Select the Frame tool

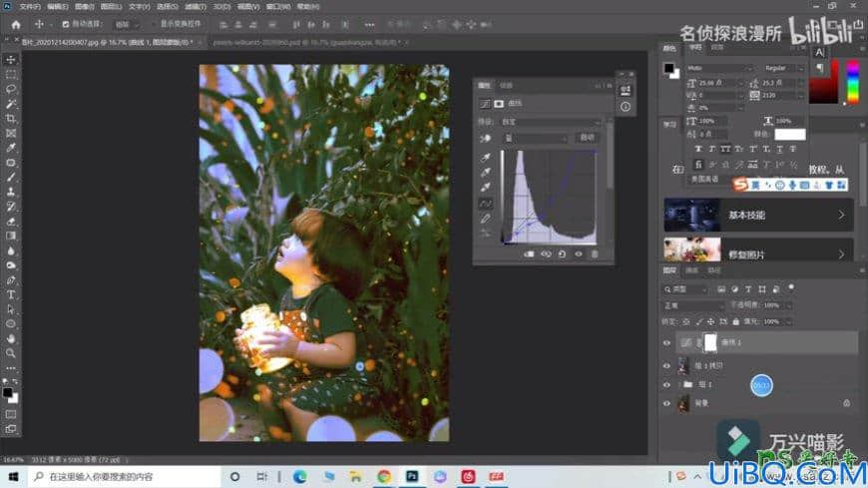(11, 133)
